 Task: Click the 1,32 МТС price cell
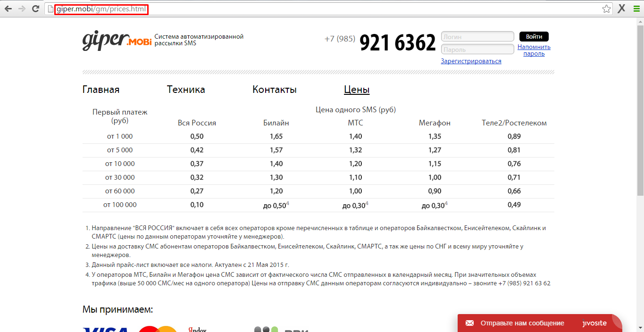coord(356,150)
